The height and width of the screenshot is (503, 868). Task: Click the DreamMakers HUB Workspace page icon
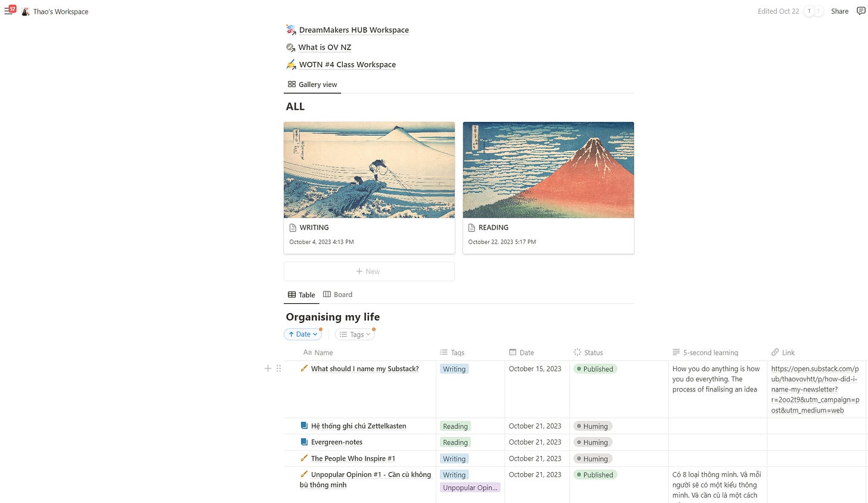(291, 30)
